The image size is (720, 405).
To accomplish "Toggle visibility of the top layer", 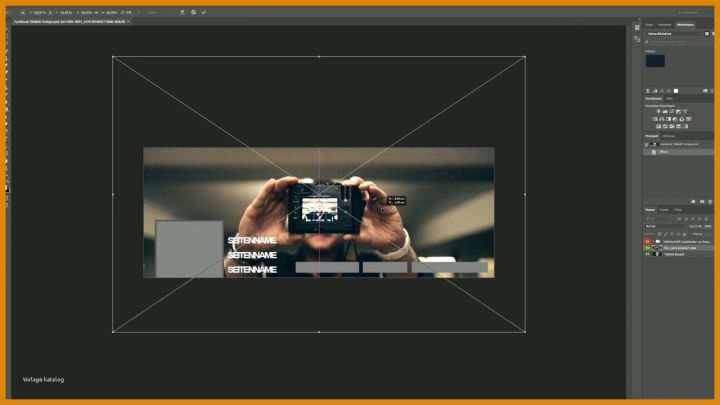I will [647, 242].
